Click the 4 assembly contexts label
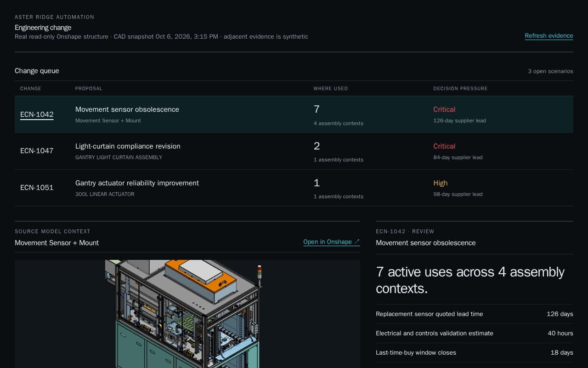The height and width of the screenshot is (368, 588). click(338, 123)
